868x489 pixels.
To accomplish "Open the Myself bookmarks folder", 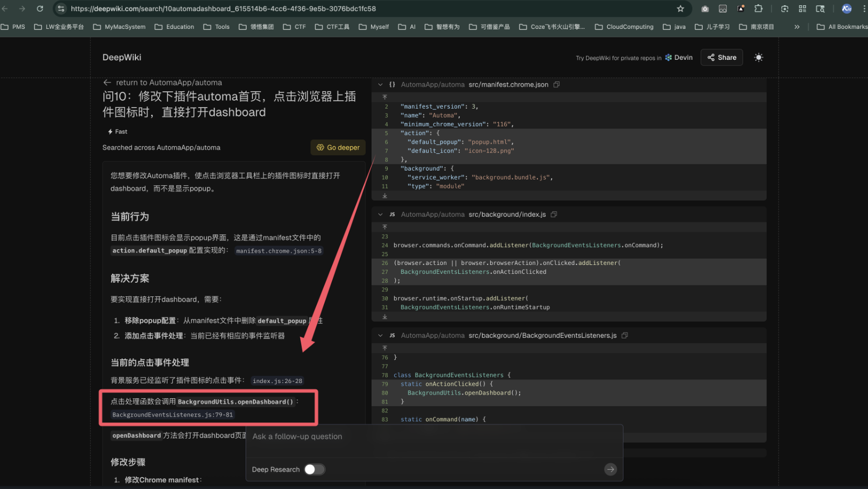I will coord(374,27).
